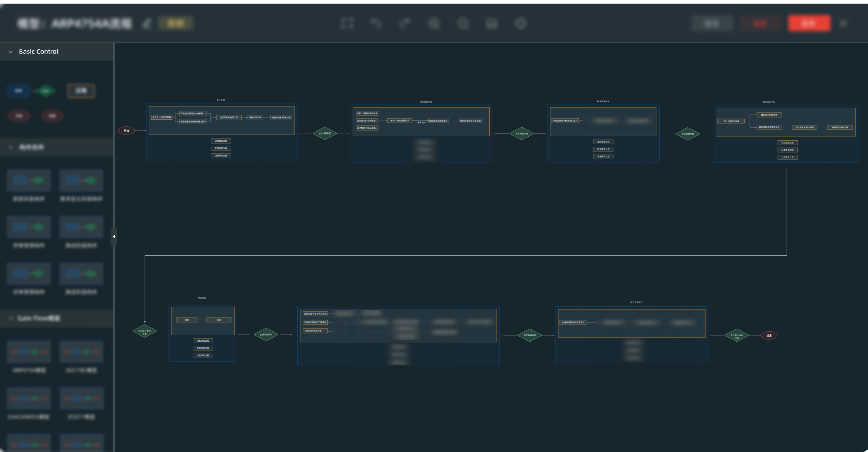Click the zoom in magnifier icon

coord(434,24)
